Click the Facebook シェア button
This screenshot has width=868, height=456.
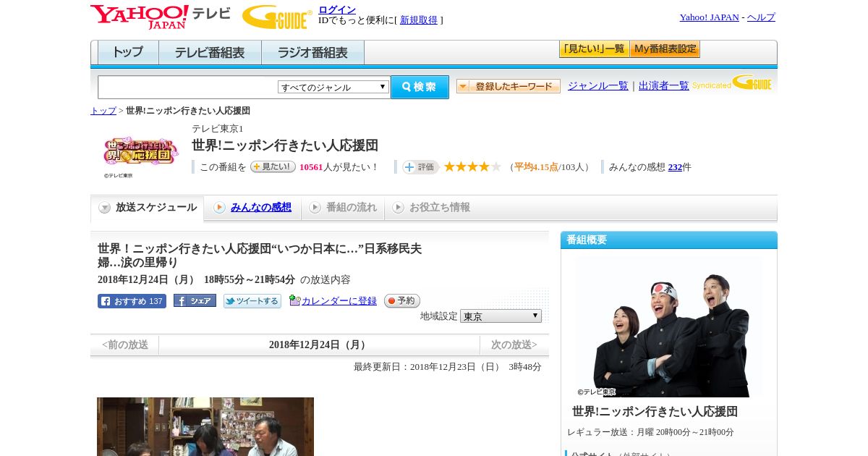195,301
